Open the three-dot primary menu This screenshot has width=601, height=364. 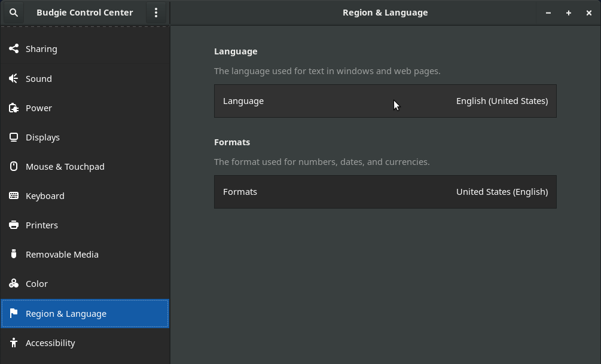click(x=156, y=13)
